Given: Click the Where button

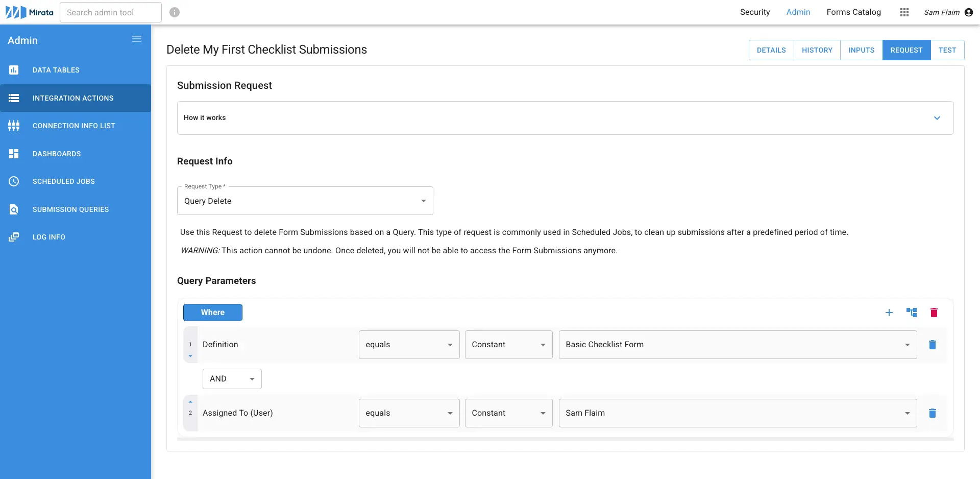Looking at the screenshot, I should click(213, 312).
